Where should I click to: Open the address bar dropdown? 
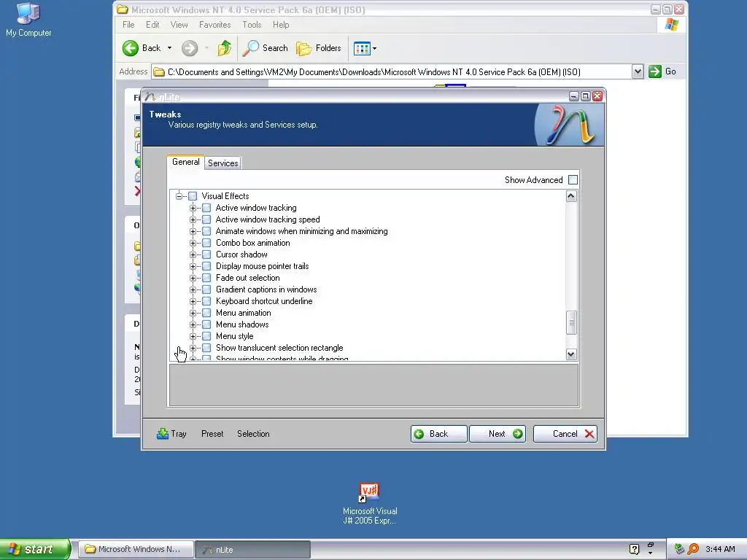pos(638,72)
